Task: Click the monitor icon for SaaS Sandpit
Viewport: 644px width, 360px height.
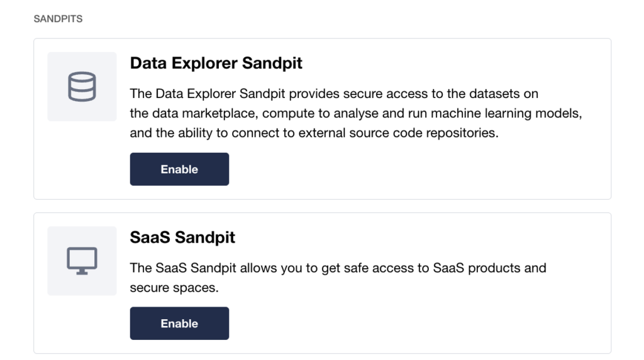Action: pyautogui.click(x=82, y=261)
